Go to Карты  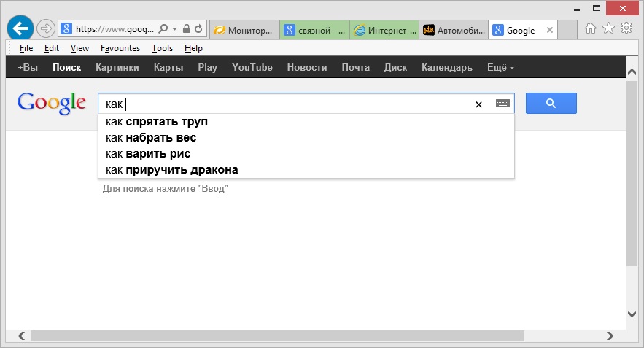click(x=168, y=67)
